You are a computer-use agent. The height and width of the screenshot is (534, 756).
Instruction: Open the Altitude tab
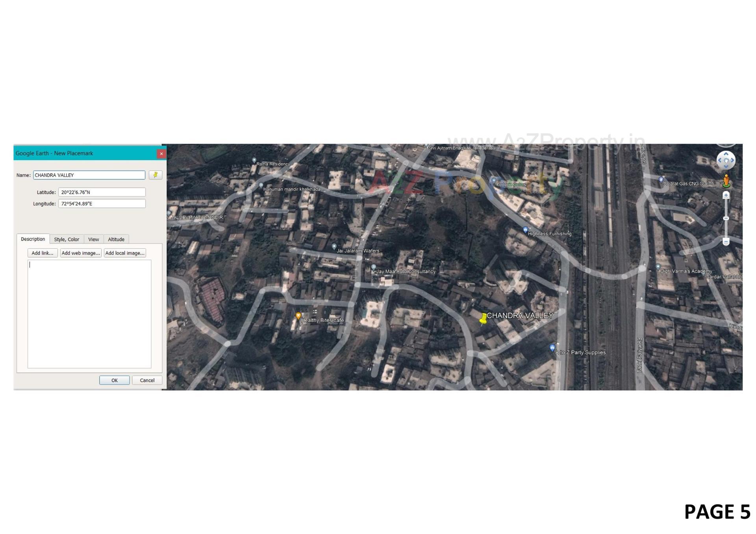pyautogui.click(x=116, y=239)
